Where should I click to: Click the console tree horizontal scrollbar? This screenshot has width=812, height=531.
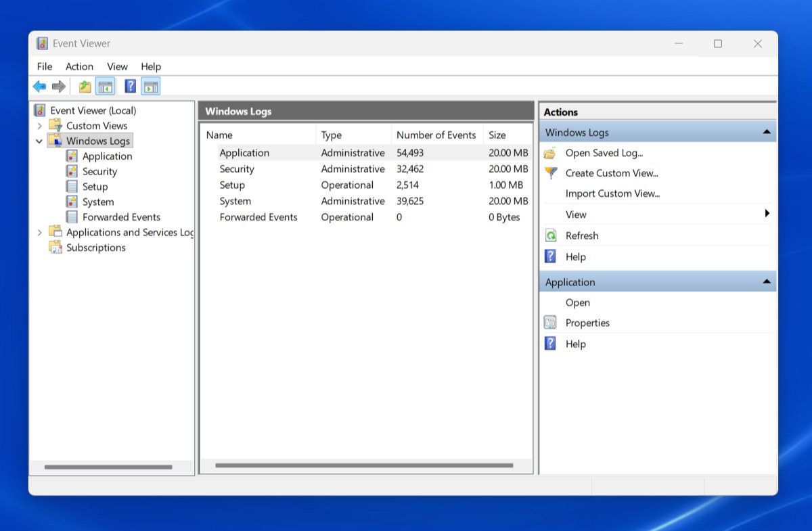click(x=108, y=467)
